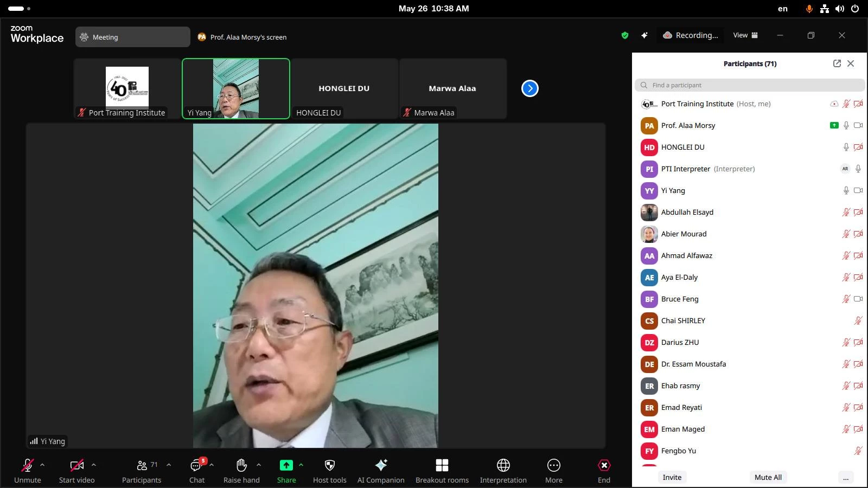Click the Meeting info tab
Image resolution: width=868 pixels, height=488 pixels.
[133, 37]
